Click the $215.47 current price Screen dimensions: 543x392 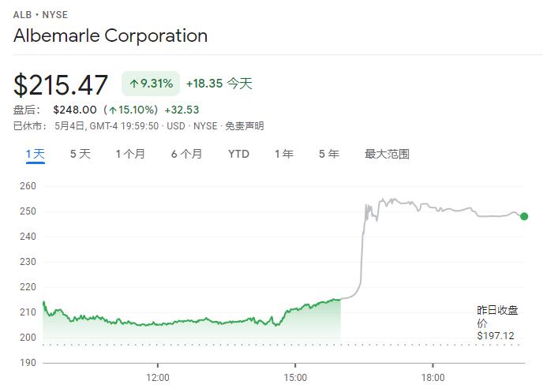(61, 84)
